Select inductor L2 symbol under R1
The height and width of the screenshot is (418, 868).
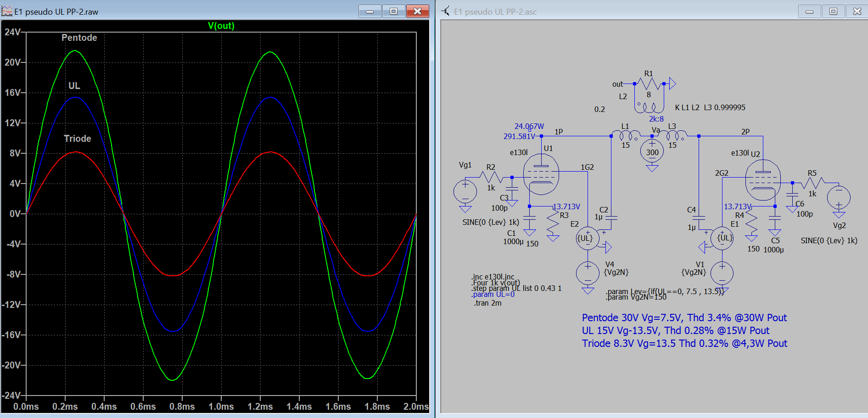point(649,107)
